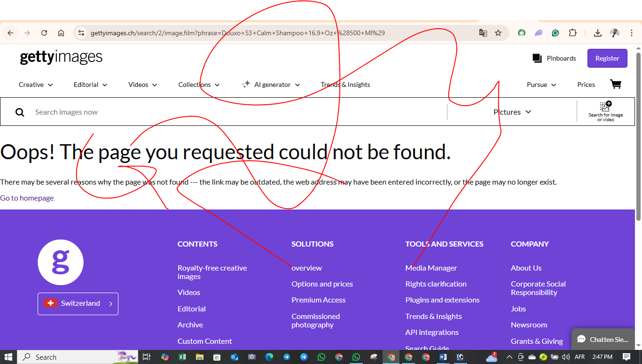This screenshot has width=642, height=364.
Task: Open search by image or video
Action: click(x=605, y=112)
